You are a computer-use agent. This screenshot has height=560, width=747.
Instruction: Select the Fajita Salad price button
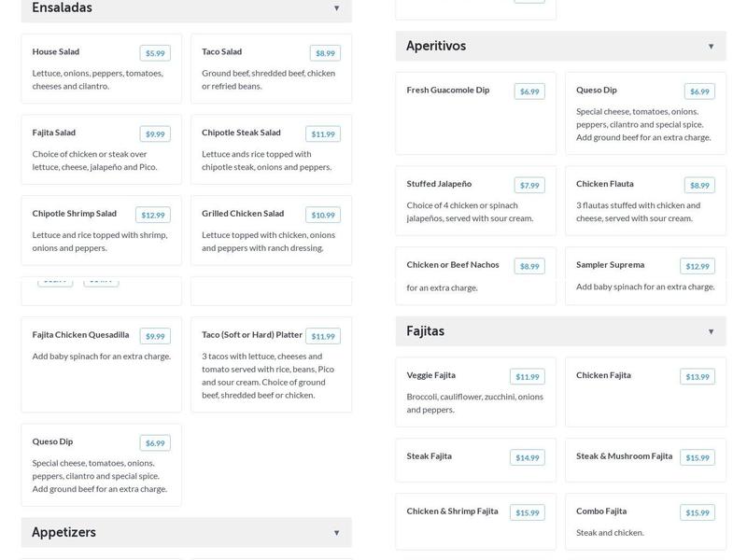pyautogui.click(x=155, y=134)
